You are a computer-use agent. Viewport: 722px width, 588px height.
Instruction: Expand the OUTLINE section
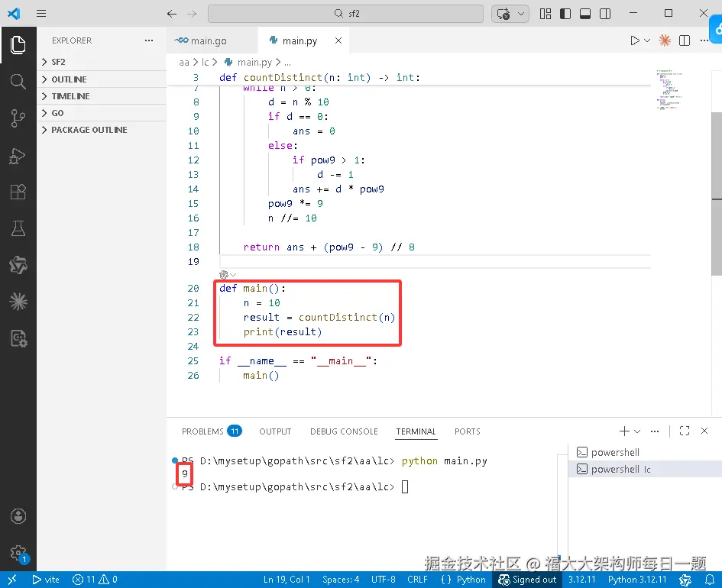[x=102, y=79]
